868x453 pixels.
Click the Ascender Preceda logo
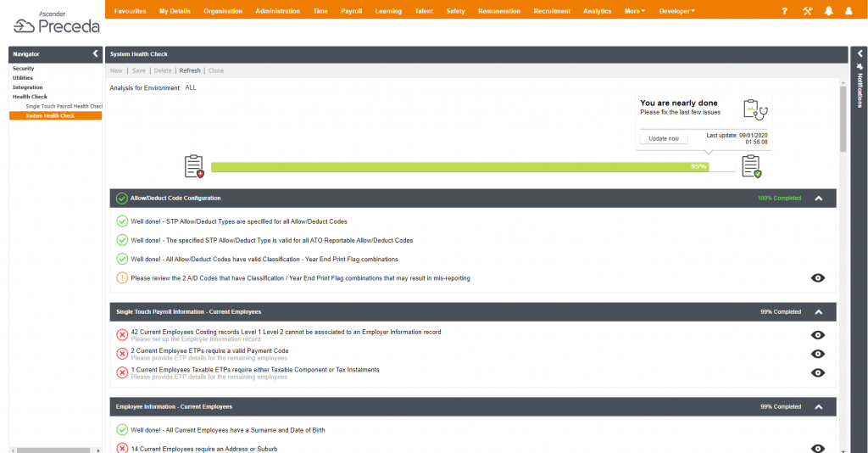click(56, 23)
